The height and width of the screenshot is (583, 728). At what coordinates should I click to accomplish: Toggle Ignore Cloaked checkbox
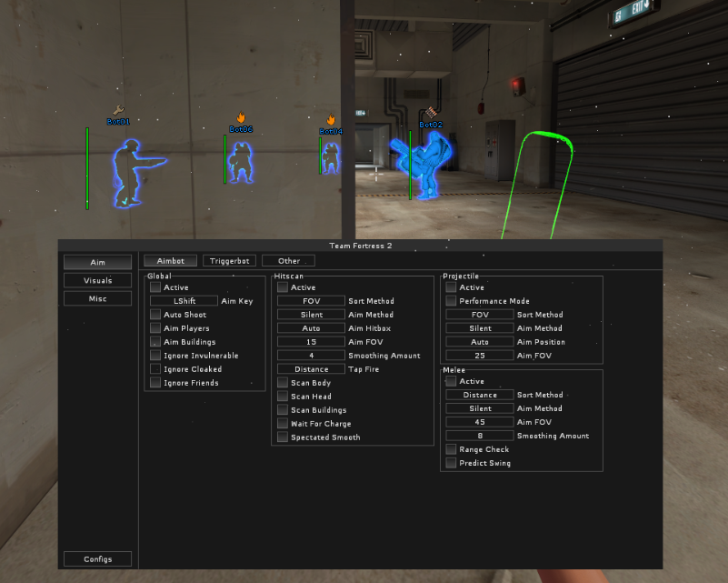pyautogui.click(x=155, y=369)
